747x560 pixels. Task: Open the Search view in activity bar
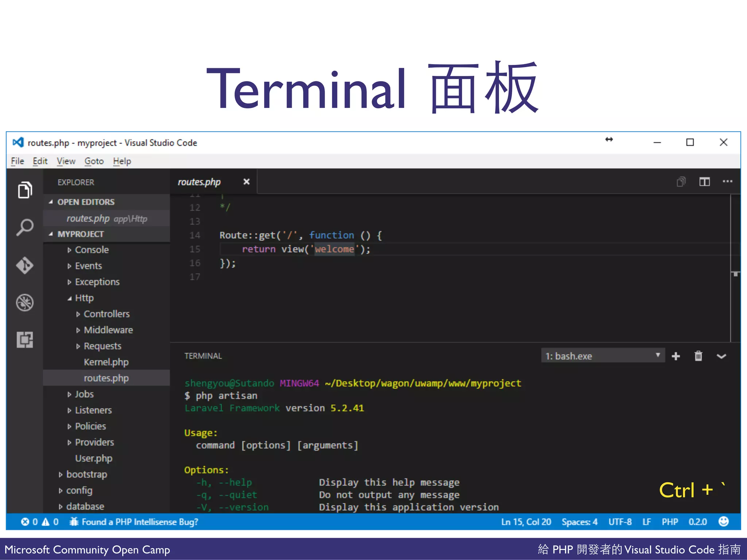[25, 227]
